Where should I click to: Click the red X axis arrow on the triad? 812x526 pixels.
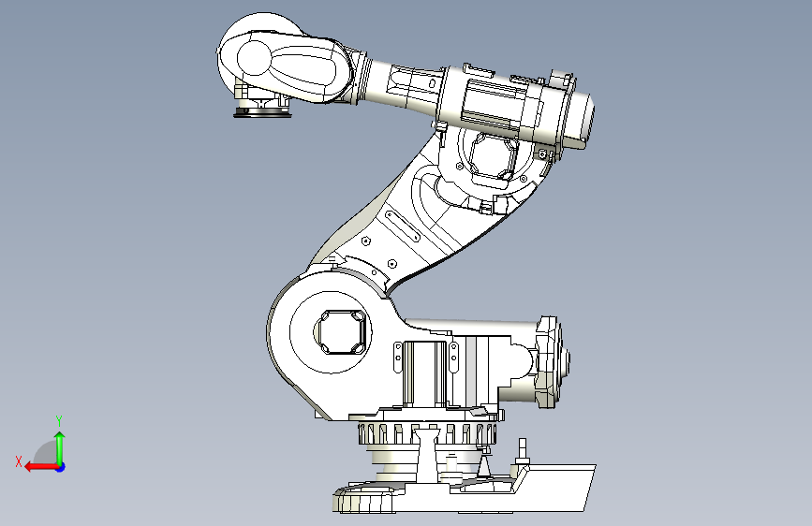tap(40, 467)
